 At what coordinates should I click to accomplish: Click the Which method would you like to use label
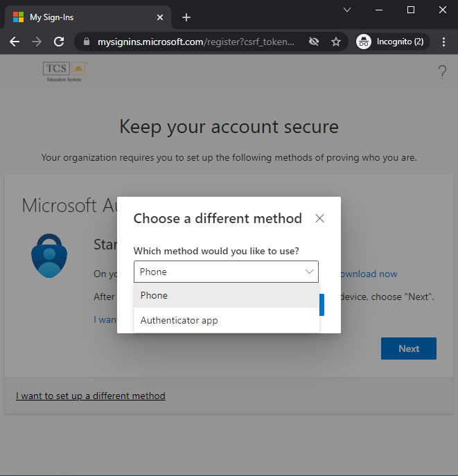216,251
